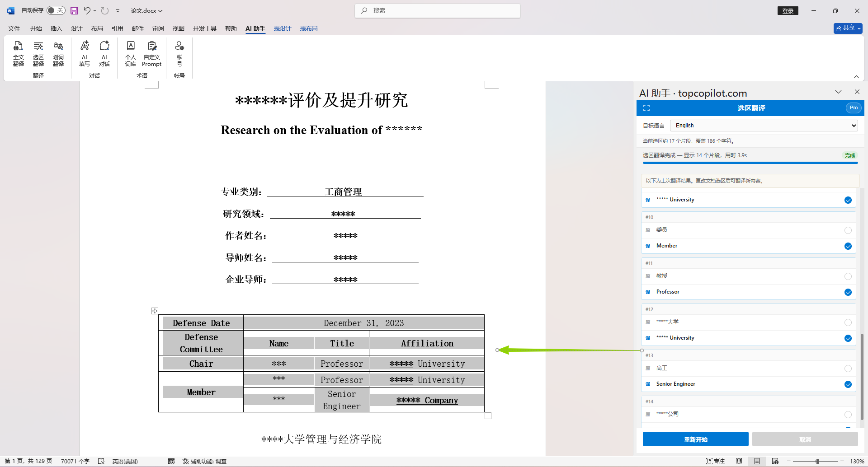Click the Redo icon
Screen dimensions: 868x467
105,10
